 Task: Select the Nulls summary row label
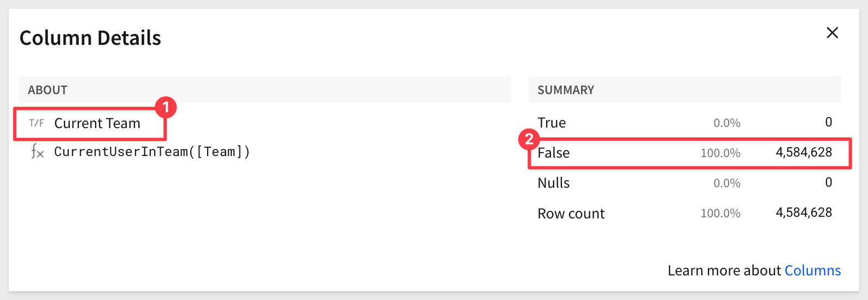[x=553, y=183]
